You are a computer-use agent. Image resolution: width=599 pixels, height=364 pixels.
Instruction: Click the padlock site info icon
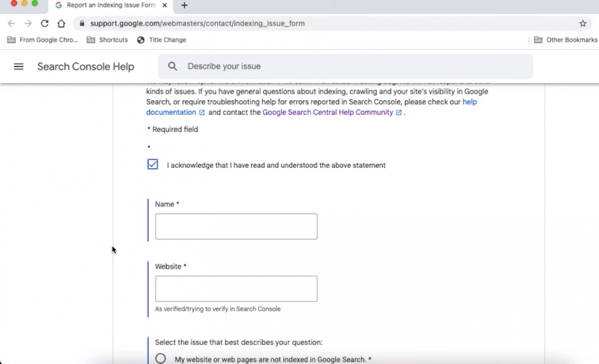(x=82, y=23)
